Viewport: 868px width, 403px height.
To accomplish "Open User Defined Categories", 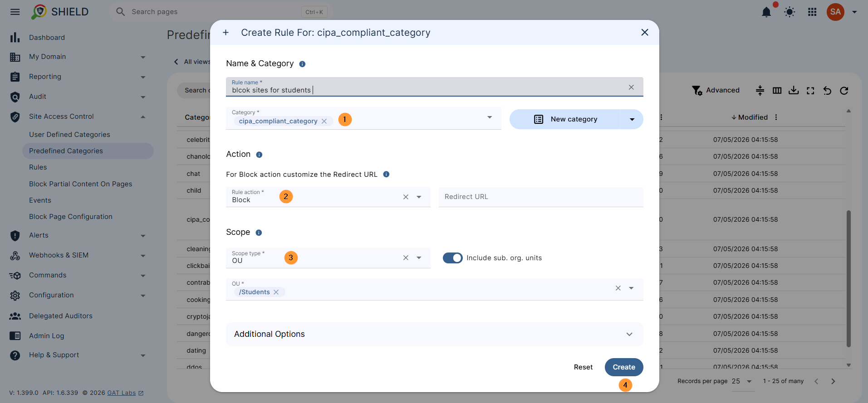I will point(69,135).
